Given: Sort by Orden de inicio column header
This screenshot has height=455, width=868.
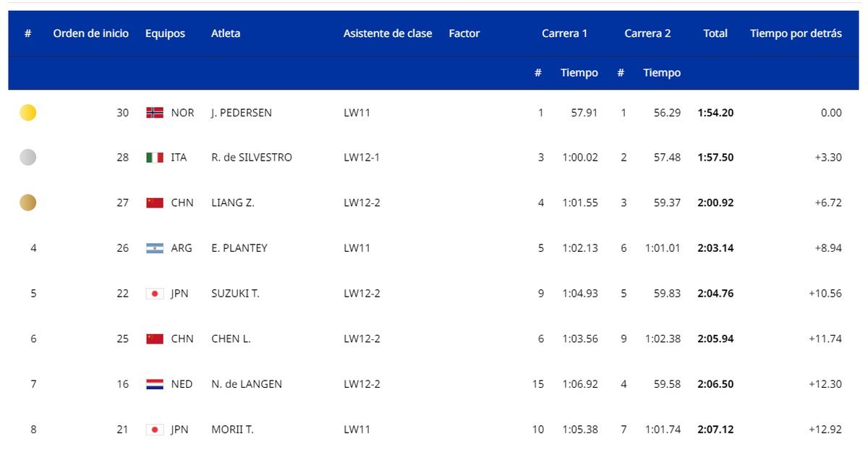Looking at the screenshot, I should tap(91, 33).
